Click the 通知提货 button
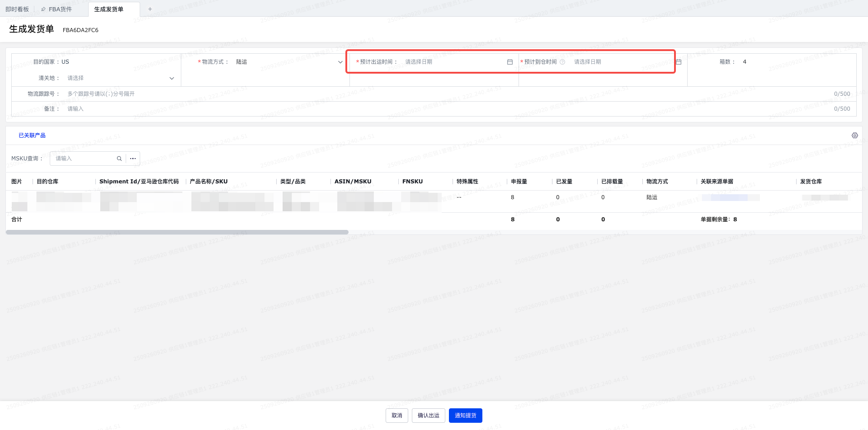Screen dimensions: 868x430 [466, 416]
